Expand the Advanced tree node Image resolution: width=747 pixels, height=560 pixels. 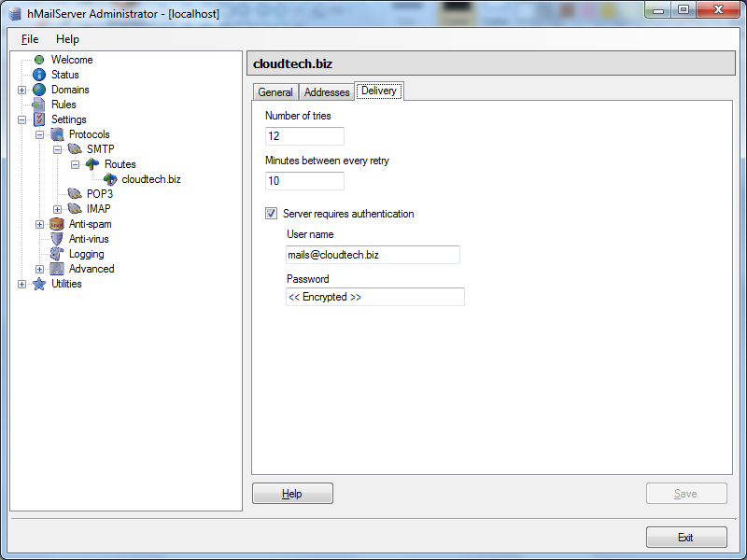39,269
